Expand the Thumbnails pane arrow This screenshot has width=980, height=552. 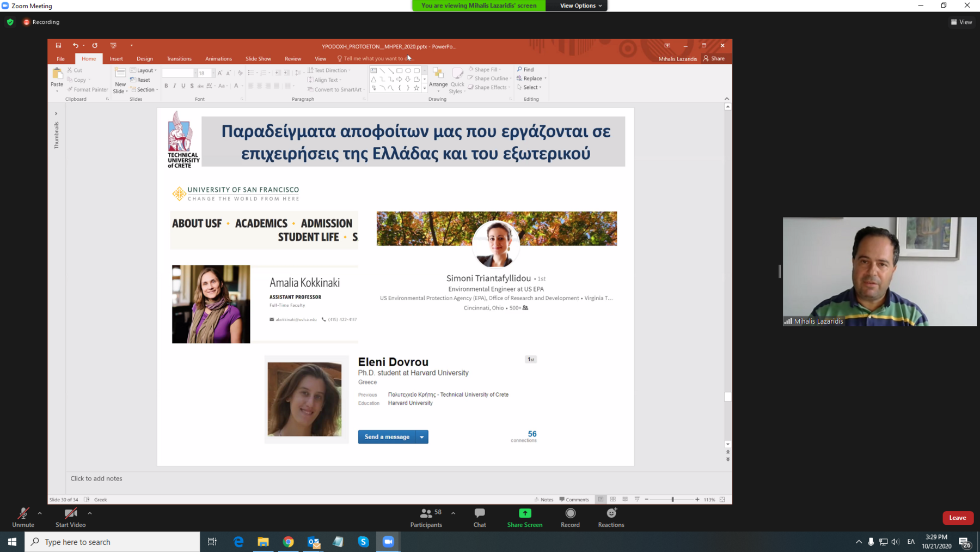pyautogui.click(x=56, y=114)
